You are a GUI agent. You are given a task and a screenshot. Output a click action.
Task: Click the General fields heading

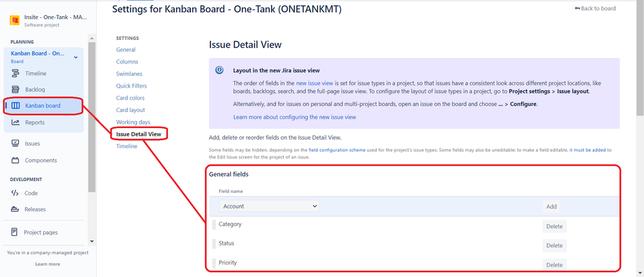tap(229, 175)
